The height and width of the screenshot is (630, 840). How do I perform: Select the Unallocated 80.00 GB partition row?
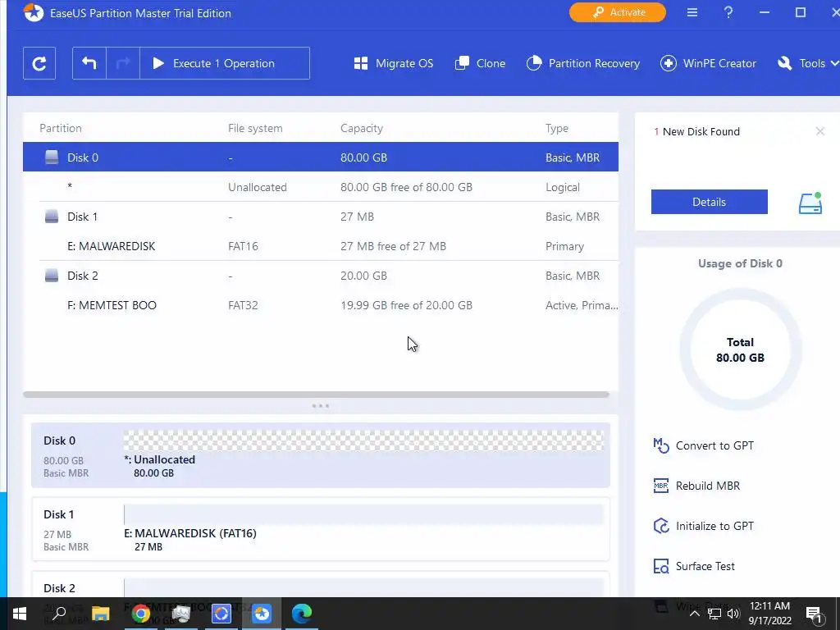321,187
